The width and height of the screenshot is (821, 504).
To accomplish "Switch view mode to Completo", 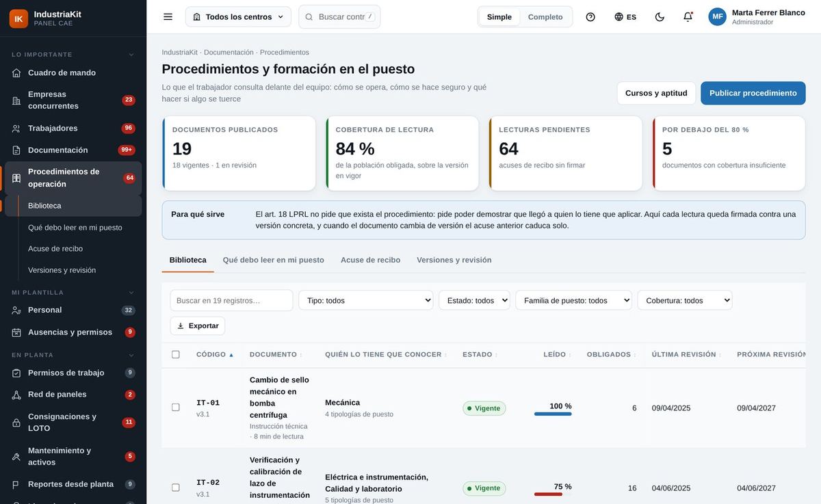I will [x=545, y=17].
